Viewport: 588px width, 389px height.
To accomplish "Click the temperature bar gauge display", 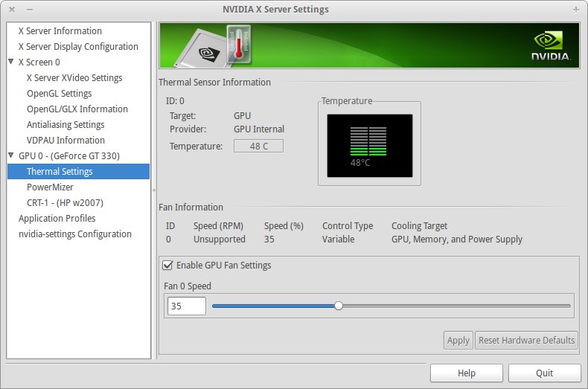I will coord(370,146).
